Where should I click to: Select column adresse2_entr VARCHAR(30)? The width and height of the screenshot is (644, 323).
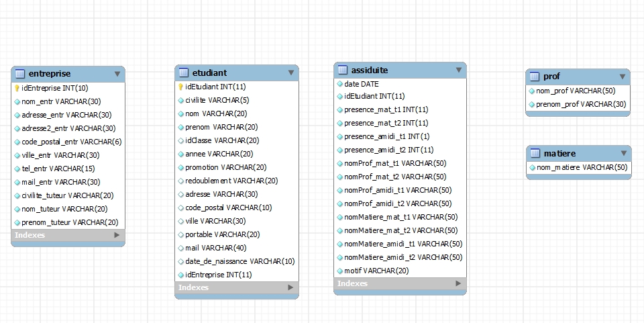tap(68, 128)
